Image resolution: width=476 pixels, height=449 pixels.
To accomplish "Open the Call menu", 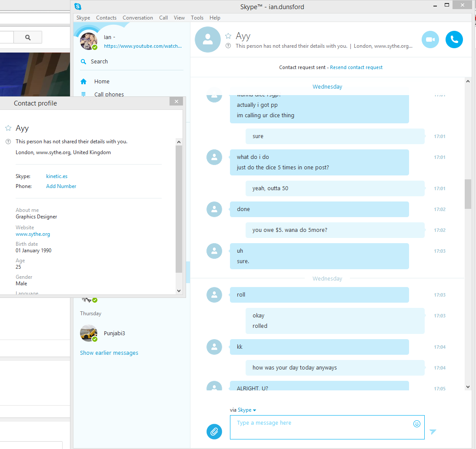I will pyautogui.click(x=163, y=17).
